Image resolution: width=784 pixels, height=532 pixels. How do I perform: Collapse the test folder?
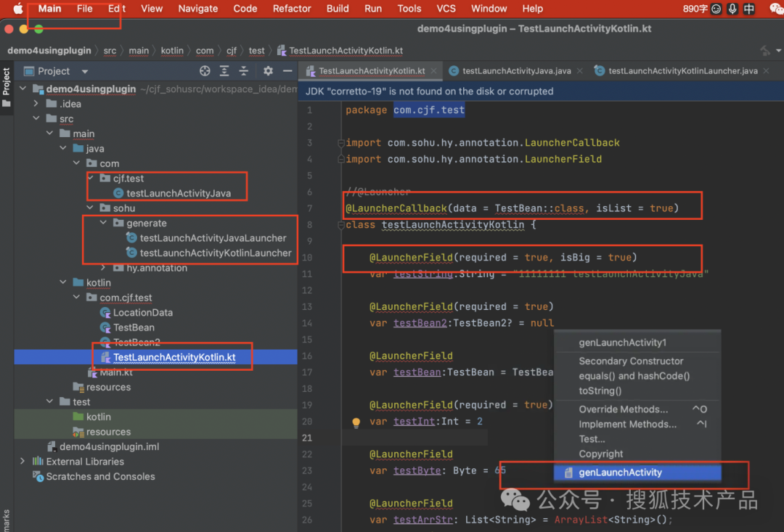(x=49, y=401)
